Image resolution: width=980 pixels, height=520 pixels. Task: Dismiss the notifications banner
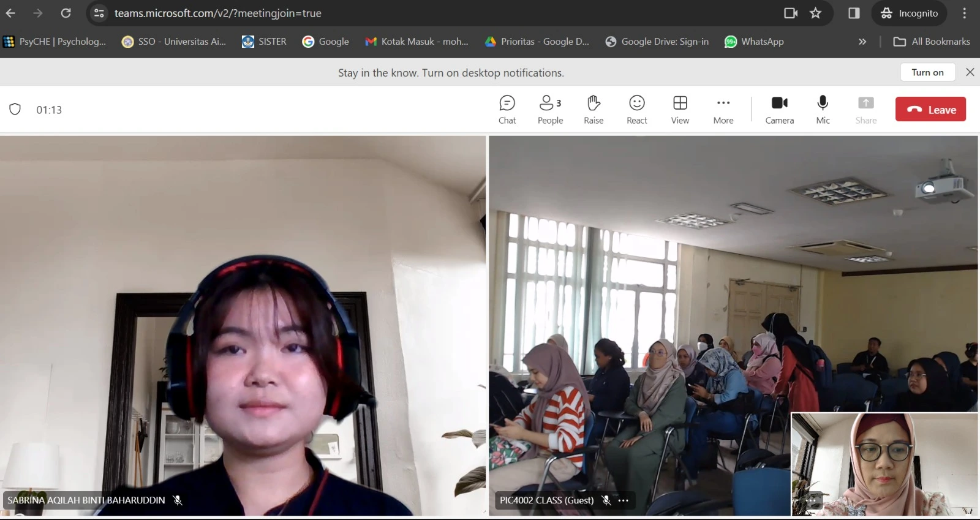[970, 72]
